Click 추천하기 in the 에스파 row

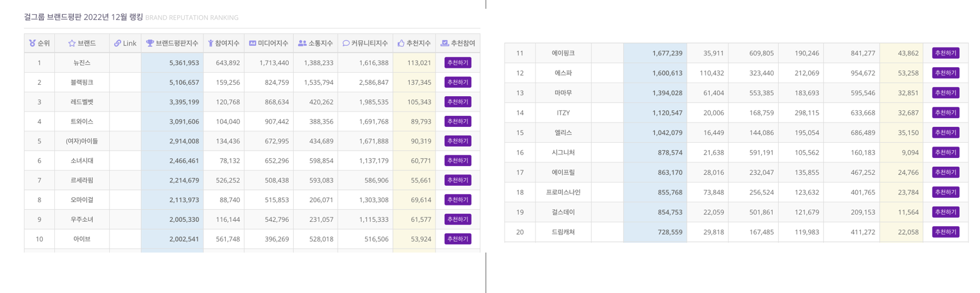[x=946, y=73]
